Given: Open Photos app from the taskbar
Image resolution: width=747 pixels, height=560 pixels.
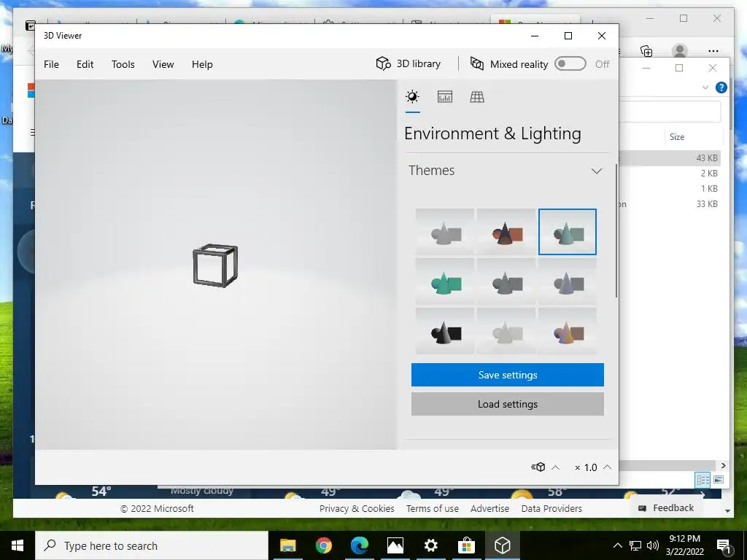Looking at the screenshot, I should (395, 545).
